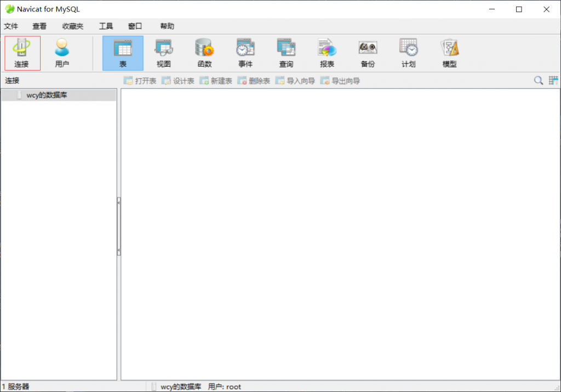Open the 用户 user management icon
Screen dimensions: 561x392
(62, 53)
